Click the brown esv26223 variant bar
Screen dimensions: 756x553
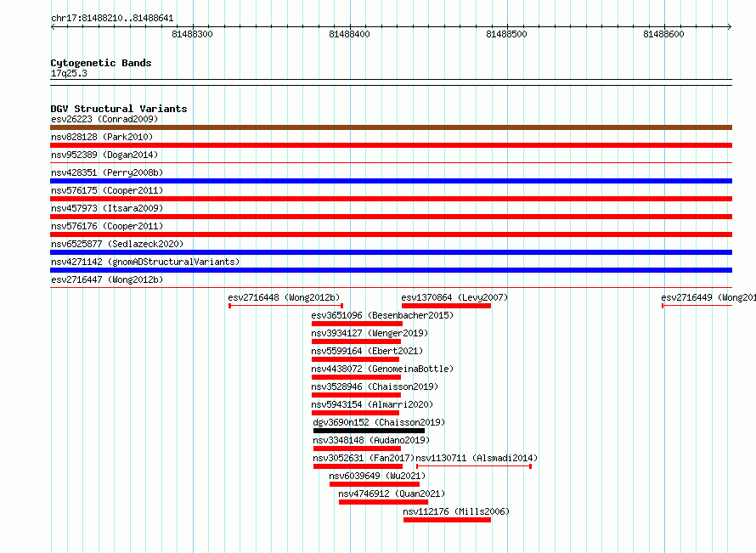click(x=391, y=127)
